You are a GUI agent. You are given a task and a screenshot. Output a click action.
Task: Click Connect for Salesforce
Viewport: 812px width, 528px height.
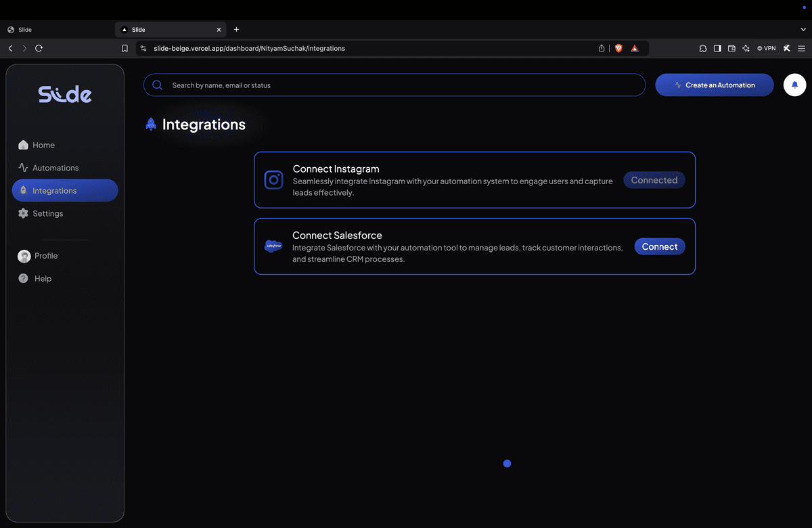659,246
